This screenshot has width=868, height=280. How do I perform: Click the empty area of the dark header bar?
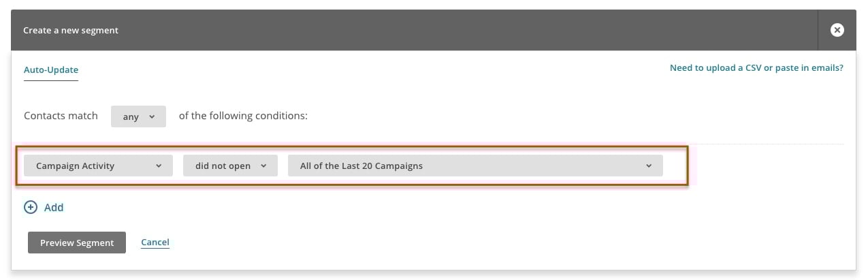pyautogui.click(x=470, y=30)
